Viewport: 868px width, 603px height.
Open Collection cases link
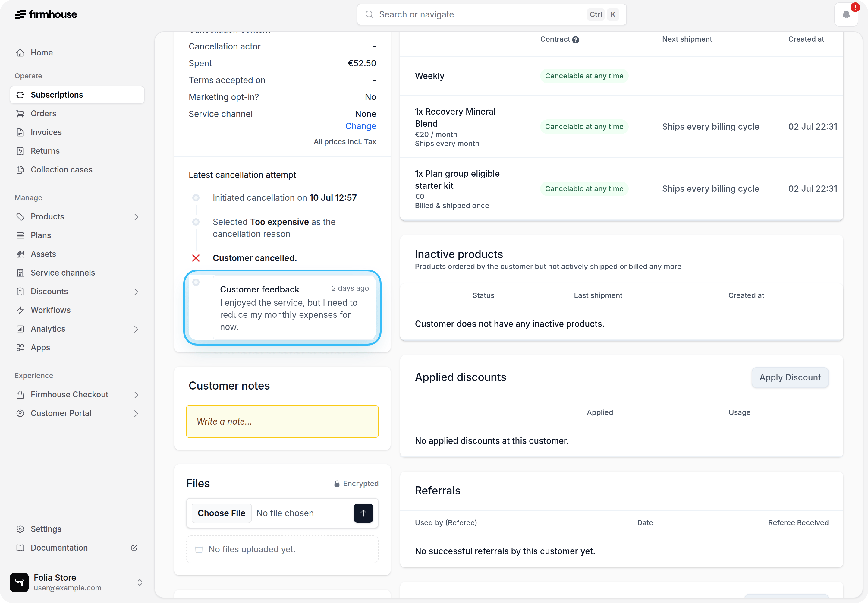77,170
